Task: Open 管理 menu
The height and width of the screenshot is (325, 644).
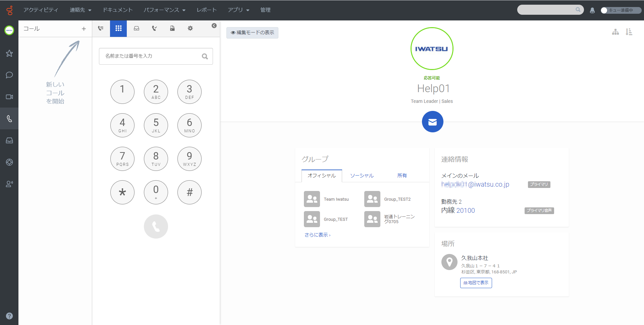Action: pyautogui.click(x=265, y=10)
